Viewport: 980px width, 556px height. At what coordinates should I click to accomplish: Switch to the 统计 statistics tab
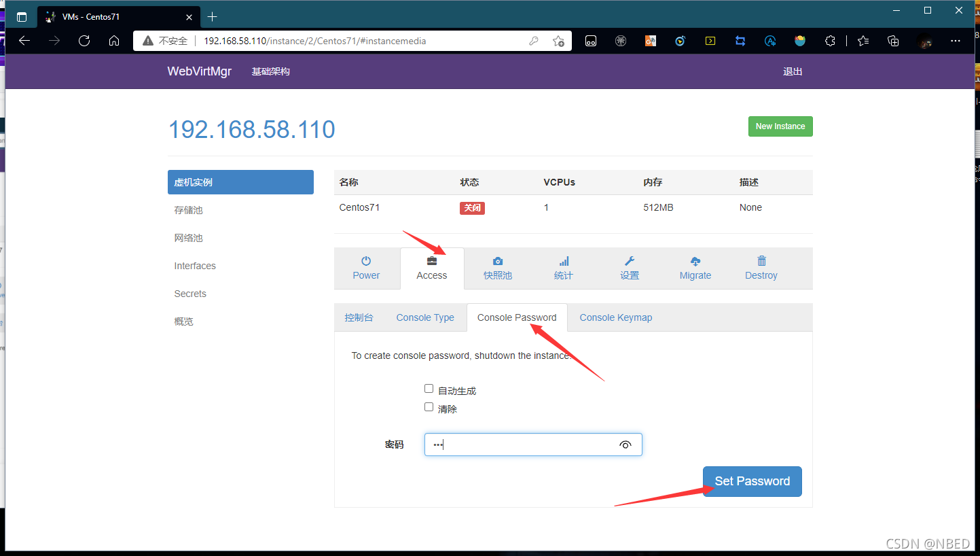[564, 268]
